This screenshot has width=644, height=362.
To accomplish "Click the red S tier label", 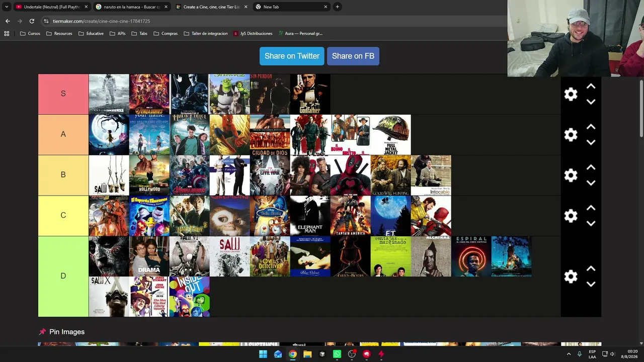I will (63, 94).
